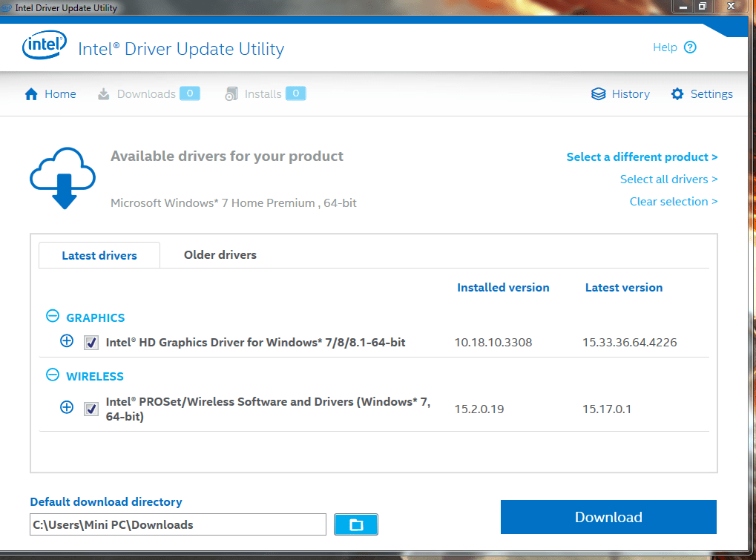Close the Intel Driver Update Utility window

(x=731, y=7)
